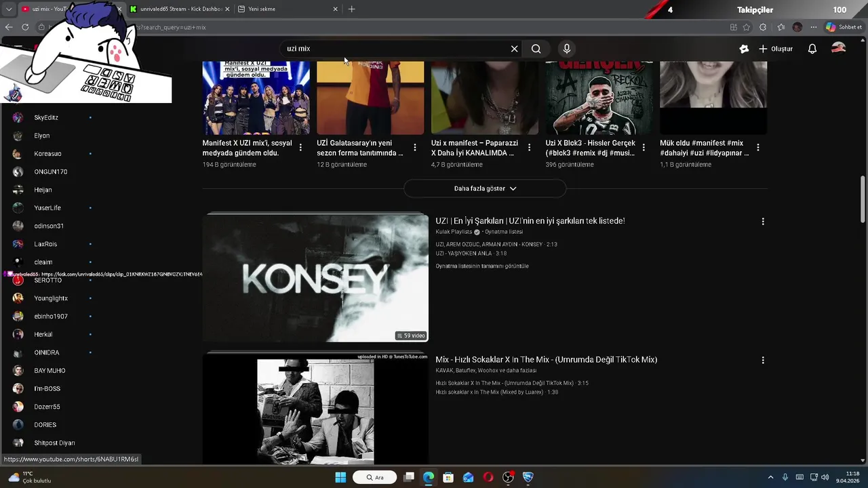
Task: Open options for Mük oldu short
Action: pos(758,147)
